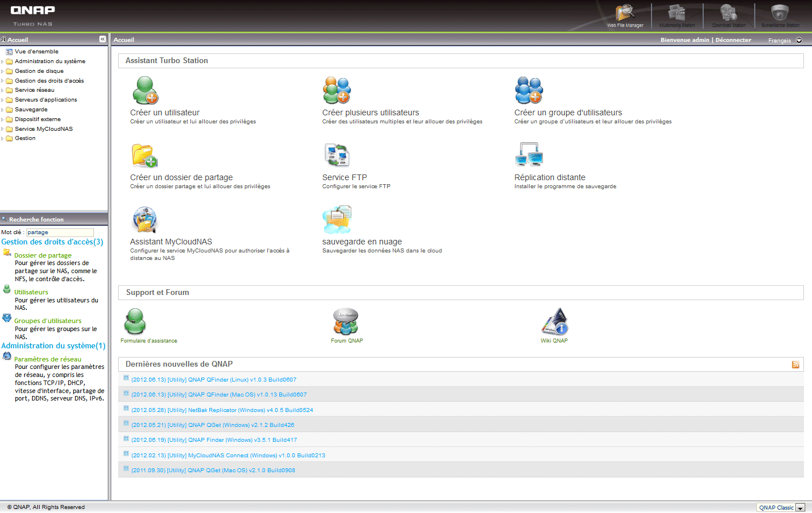
Task: Expand Sauvegarde folder
Action: 2,110
